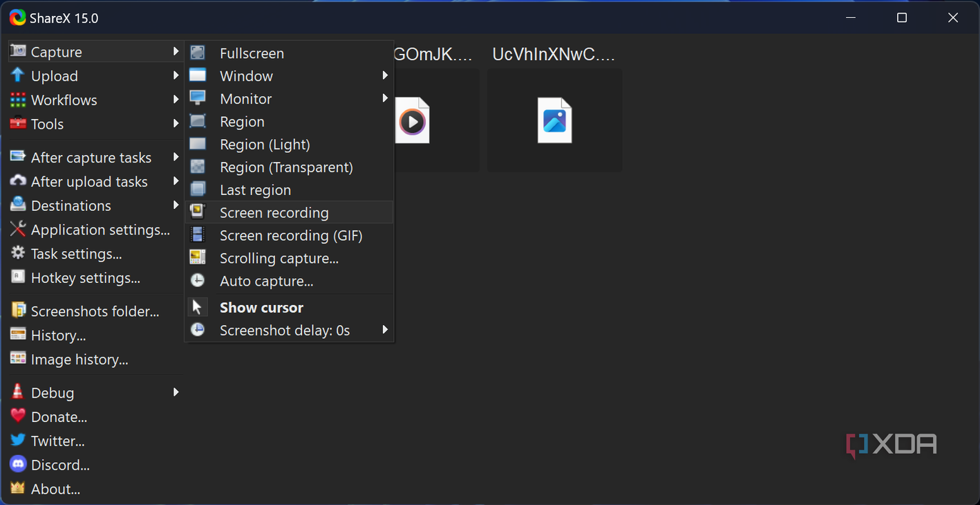Screen dimensions: 980x505
Task: Click the Hotkey settings keyboard icon
Action: point(18,277)
